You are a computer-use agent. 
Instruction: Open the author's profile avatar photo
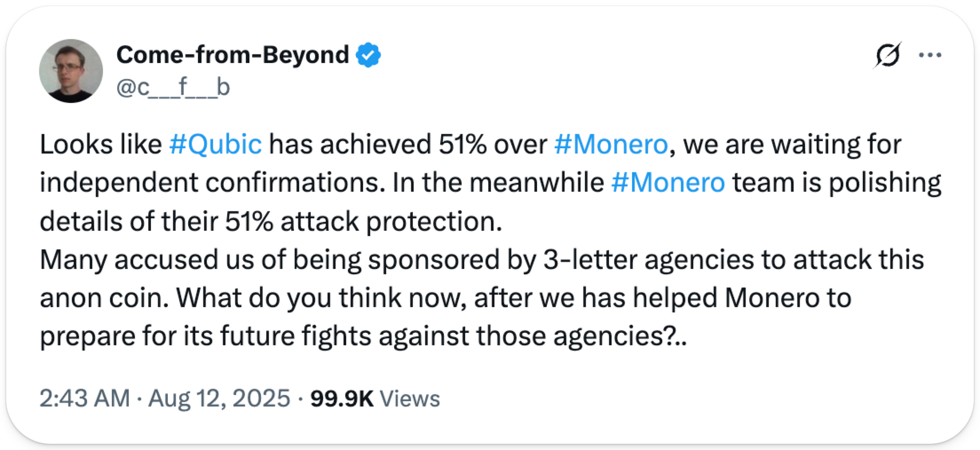pos(71,71)
